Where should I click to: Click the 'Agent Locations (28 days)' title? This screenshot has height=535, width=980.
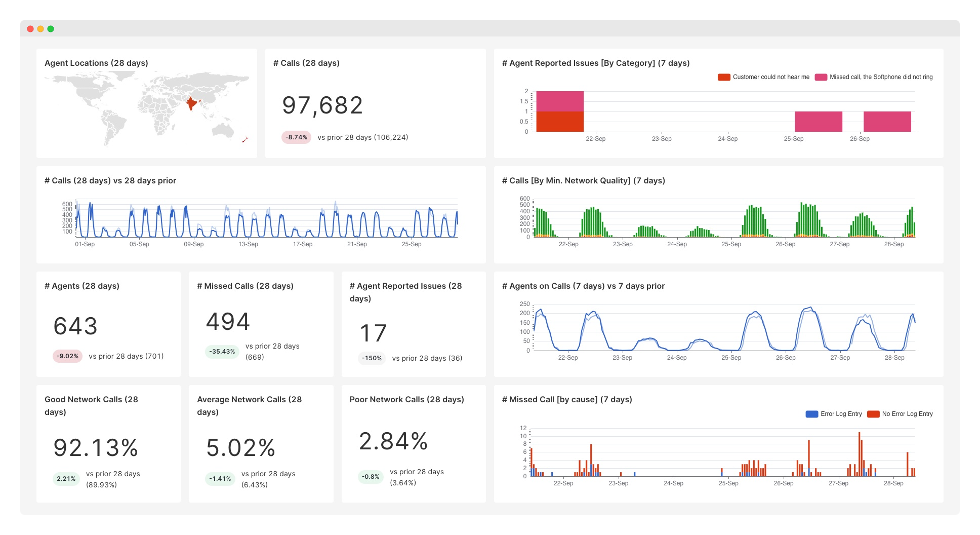point(96,63)
